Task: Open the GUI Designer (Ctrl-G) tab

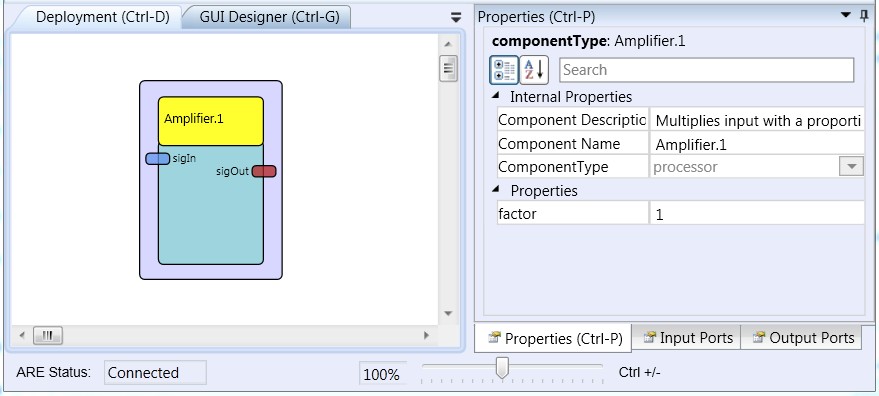Action: pyautogui.click(x=269, y=17)
